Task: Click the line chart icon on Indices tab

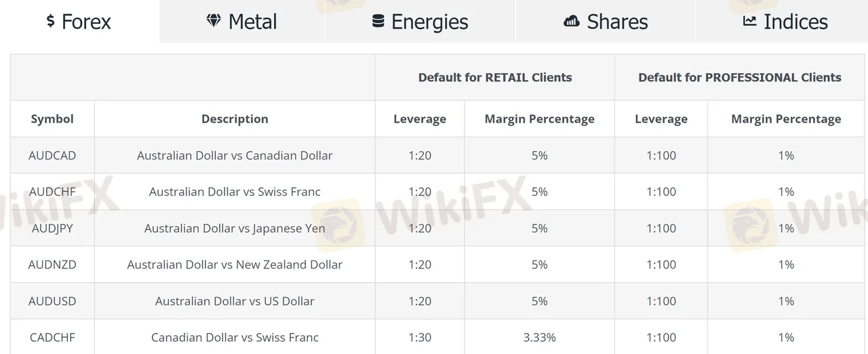Action: pos(749,21)
